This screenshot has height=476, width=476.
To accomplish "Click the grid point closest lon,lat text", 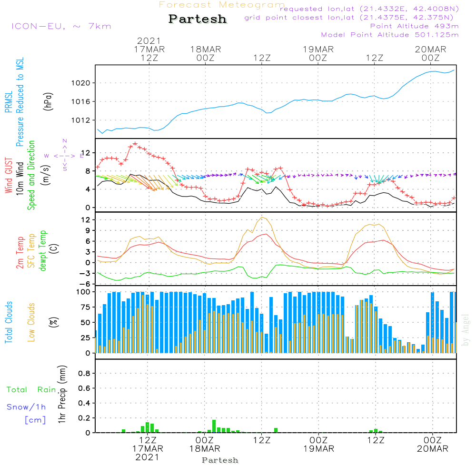I will (349, 17).
